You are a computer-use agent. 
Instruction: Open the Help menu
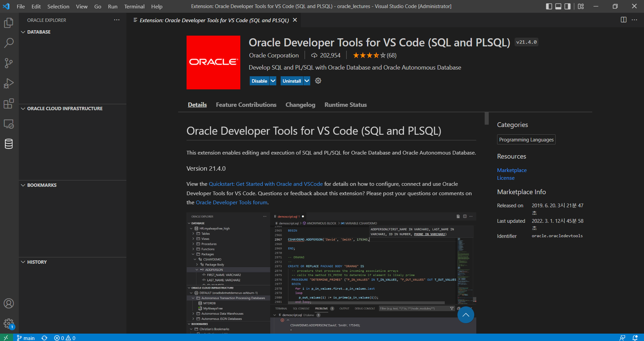point(157,6)
